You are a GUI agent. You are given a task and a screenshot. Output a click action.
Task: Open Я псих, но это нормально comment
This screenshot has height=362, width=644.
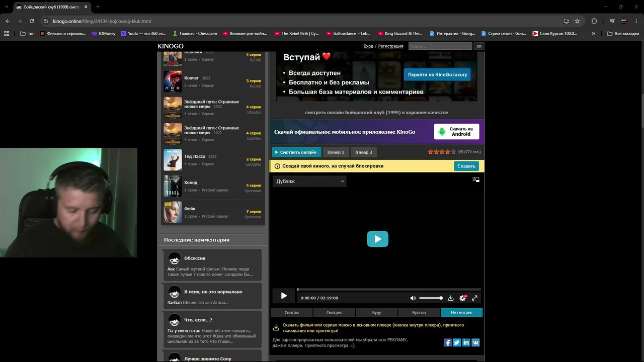(213, 292)
